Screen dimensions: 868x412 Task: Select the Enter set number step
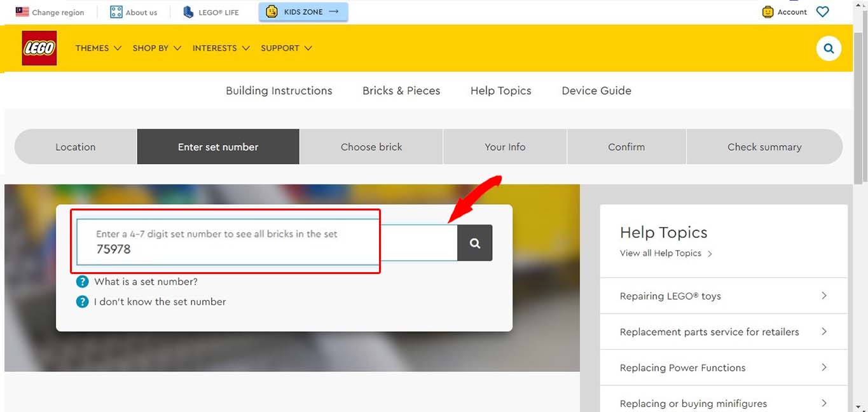(218, 147)
